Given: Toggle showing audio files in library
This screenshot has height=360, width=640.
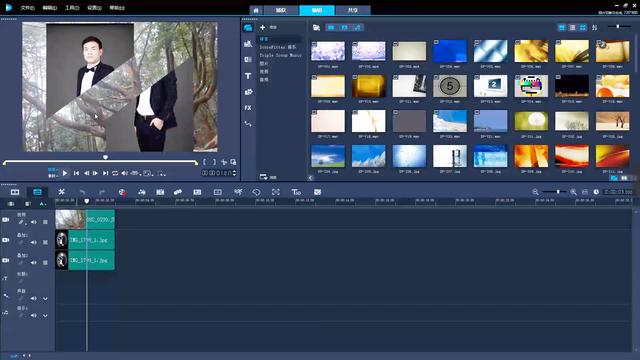Looking at the screenshot, I should (x=358, y=28).
